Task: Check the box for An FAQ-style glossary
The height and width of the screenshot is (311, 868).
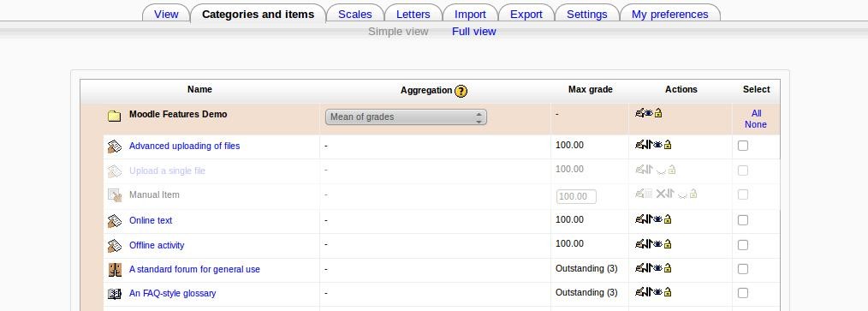Action: coord(743,293)
